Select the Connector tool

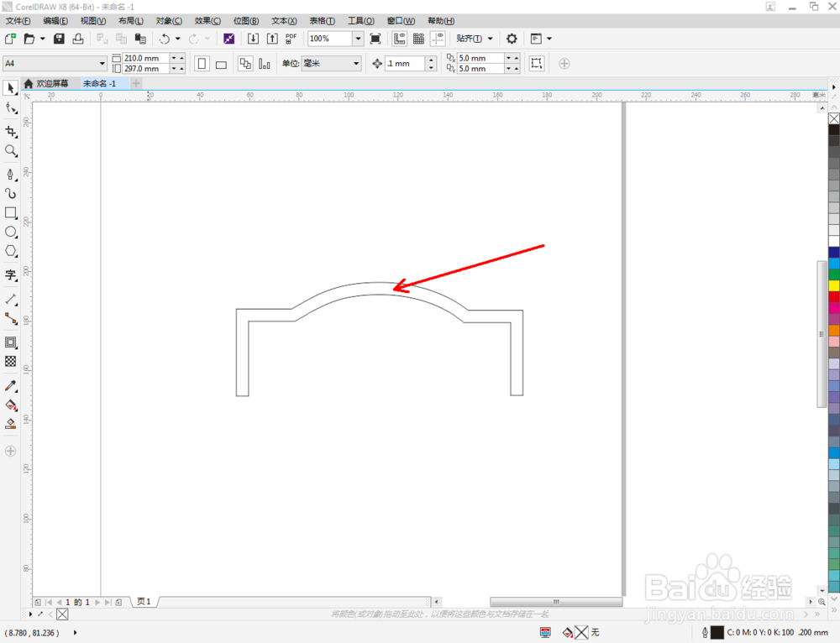click(x=11, y=318)
